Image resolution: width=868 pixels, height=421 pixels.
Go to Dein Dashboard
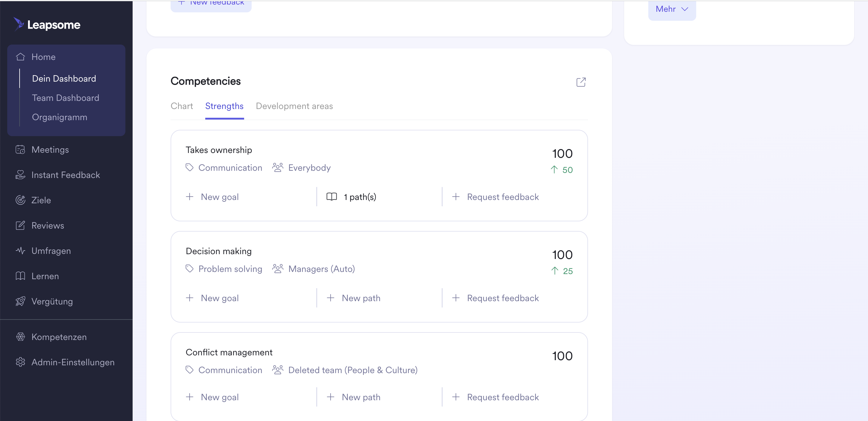(x=64, y=78)
